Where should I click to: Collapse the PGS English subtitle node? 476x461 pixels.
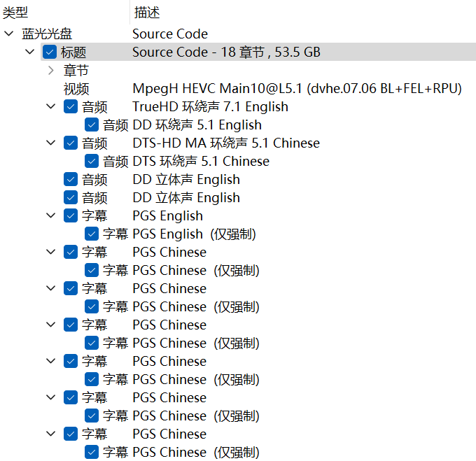click(50, 215)
